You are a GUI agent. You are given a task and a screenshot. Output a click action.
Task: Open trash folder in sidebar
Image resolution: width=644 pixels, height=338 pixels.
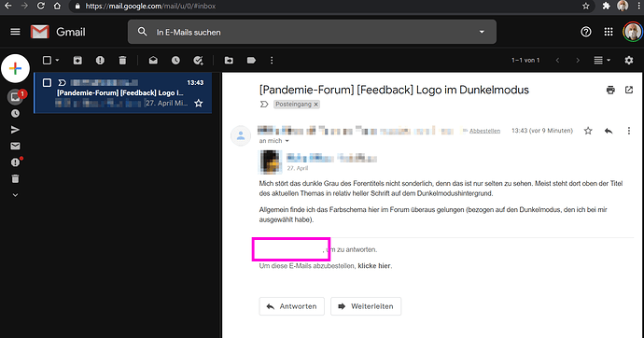click(15, 178)
